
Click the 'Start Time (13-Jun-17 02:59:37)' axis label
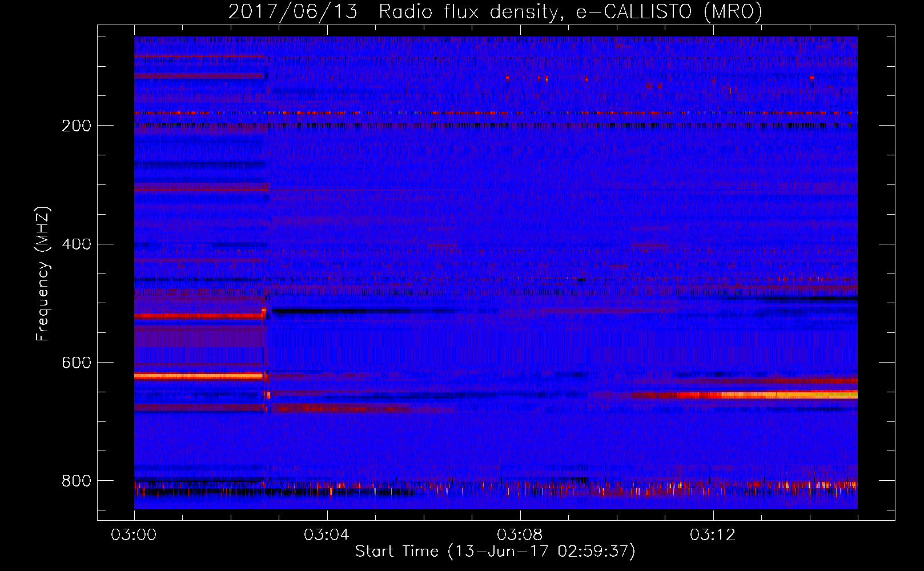click(x=495, y=552)
